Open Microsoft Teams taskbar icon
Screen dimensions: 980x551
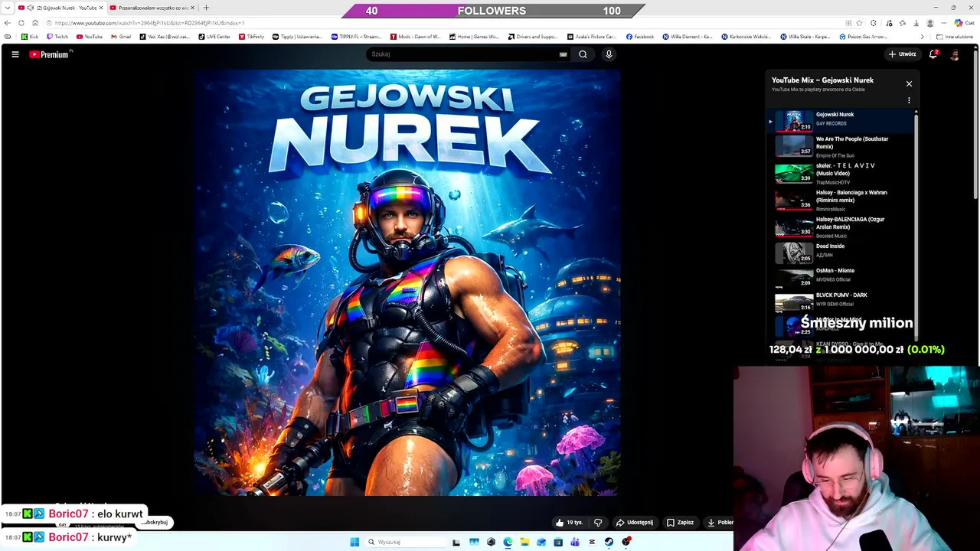coord(575,542)
